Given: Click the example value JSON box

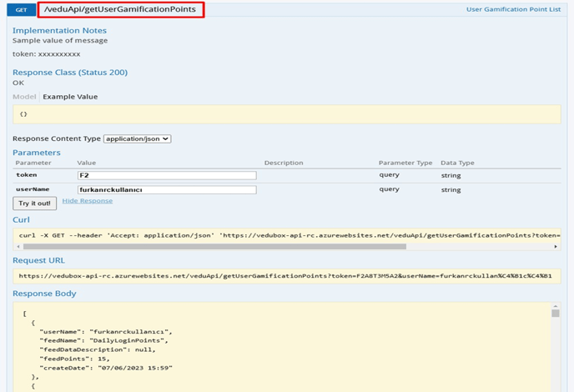Looking at the screenshot, I should 286,114.
